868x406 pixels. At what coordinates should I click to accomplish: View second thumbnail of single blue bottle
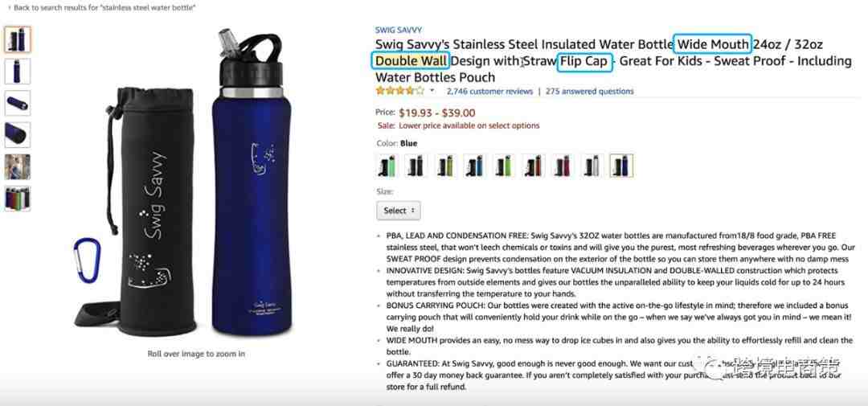click(18, 72)
